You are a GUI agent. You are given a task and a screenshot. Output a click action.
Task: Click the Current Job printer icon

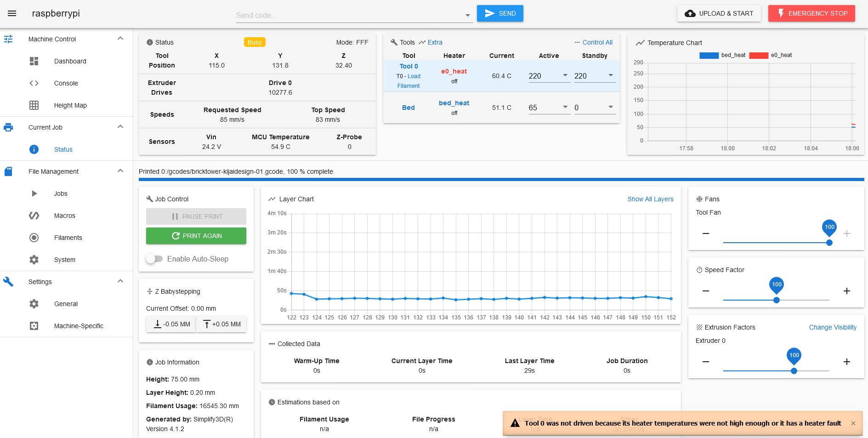point(8,127)
